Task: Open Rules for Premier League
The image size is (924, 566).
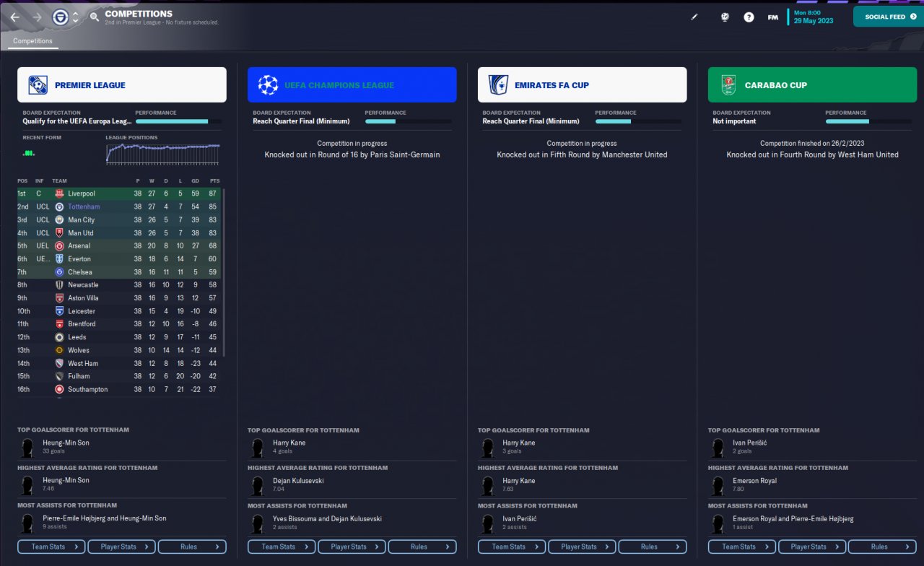Action: 192,547
